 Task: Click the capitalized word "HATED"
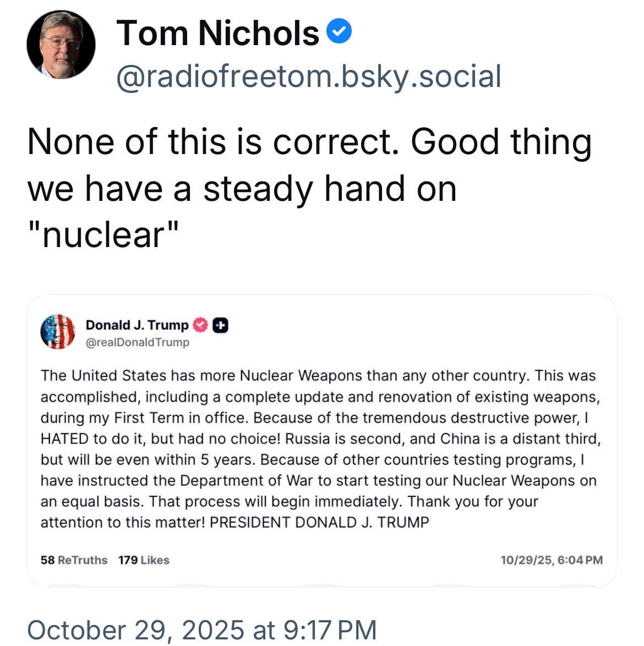tap(64, 439)
